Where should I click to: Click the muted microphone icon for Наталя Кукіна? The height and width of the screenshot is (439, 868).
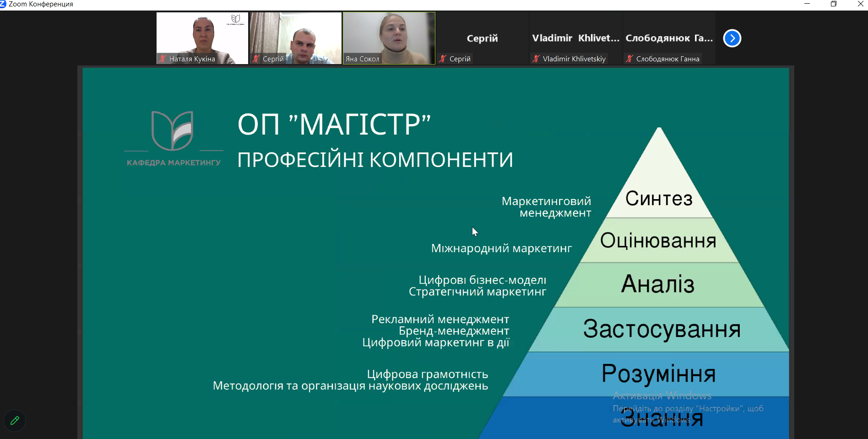163,59
